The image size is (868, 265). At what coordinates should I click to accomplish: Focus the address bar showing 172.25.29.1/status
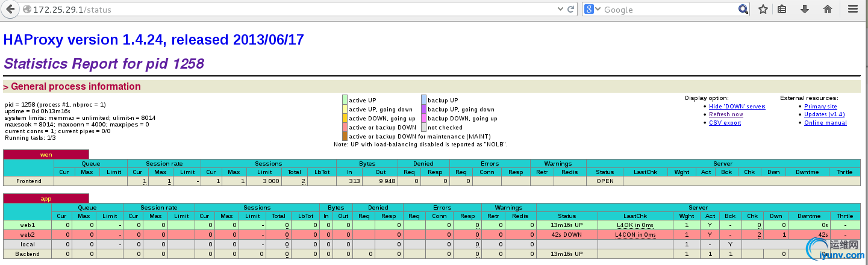(289, 10)
